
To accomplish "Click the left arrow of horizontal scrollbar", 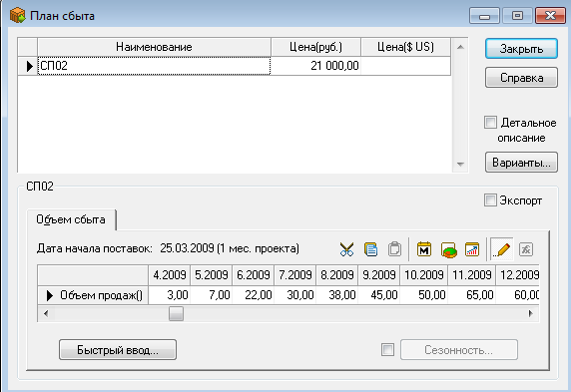I will pos(46,314).
